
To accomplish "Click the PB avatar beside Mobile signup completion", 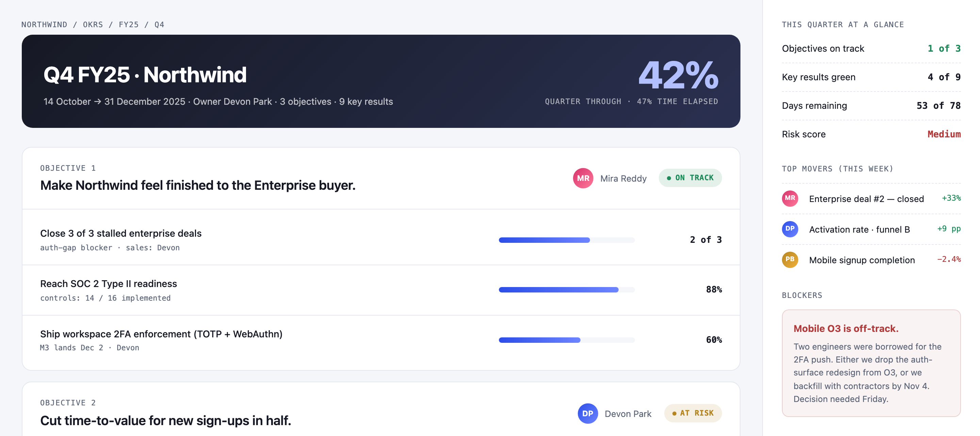I will 790,259.
